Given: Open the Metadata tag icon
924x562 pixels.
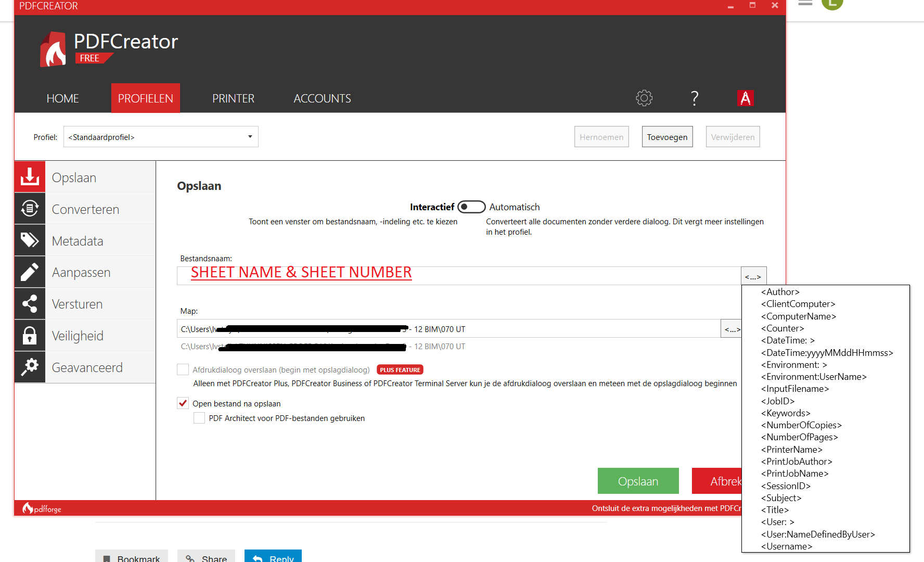Looking at the screenshot, I should 30,240.
